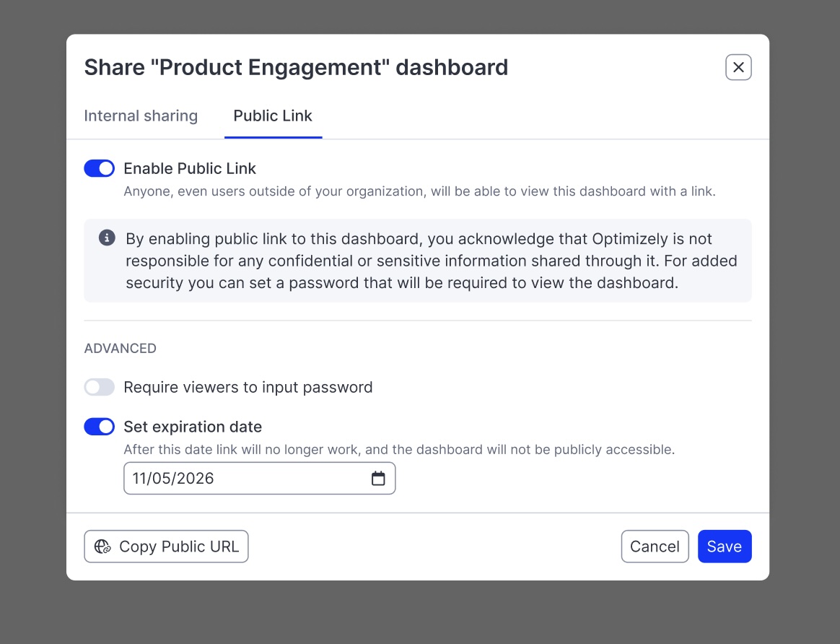This screenshot has width=840, height=644.
Task: Select the month 11 in the date field
Action: pyautogui.click(x=140, y=479)
